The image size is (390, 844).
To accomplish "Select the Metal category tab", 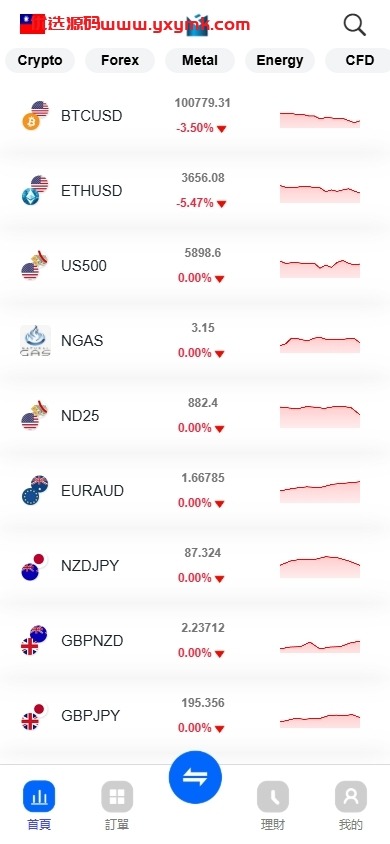I will [200, 60].
